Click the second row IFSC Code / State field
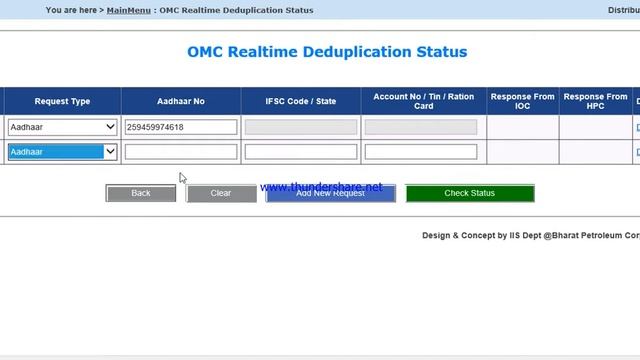 pos(301,152)
